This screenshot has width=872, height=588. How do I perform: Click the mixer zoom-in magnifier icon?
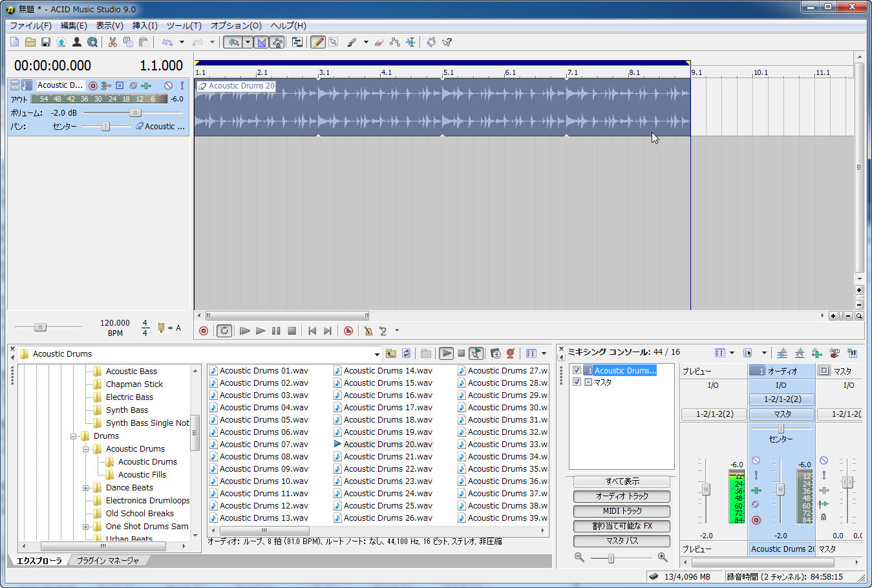click(663, 557)
